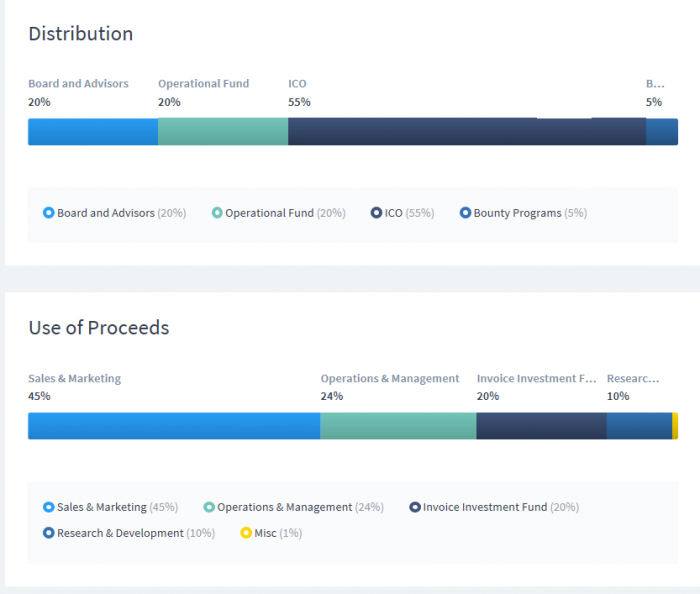The image size is (700, 594).
Task: Click the Invoice Investment Fund (20%) legend text
Action: tap(501, 507)
